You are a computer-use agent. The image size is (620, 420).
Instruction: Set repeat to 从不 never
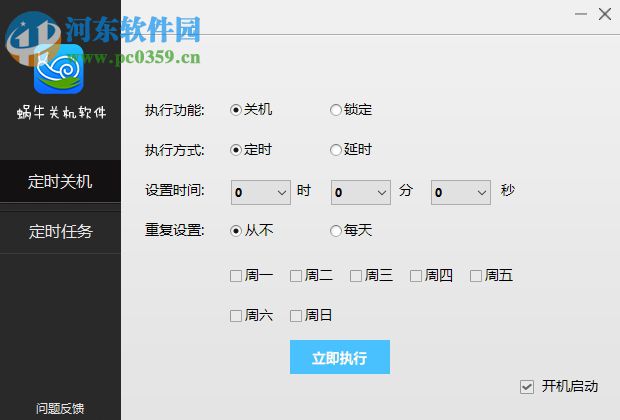236,231
